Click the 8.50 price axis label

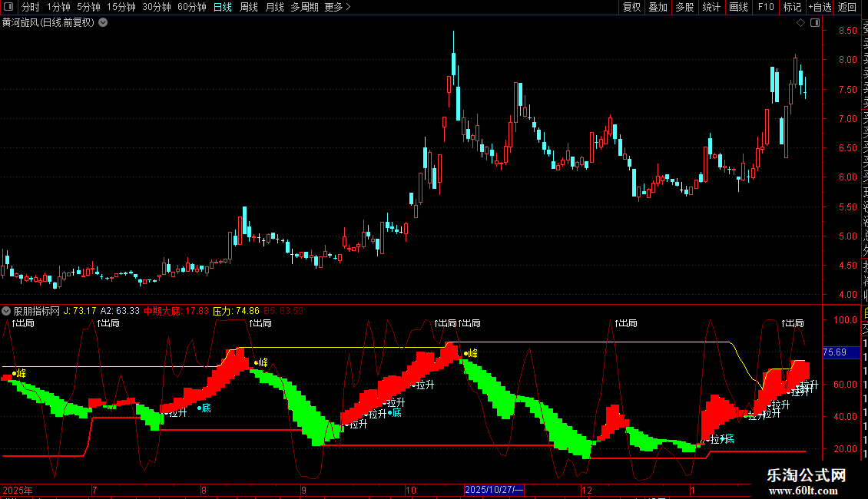(847, 31)
